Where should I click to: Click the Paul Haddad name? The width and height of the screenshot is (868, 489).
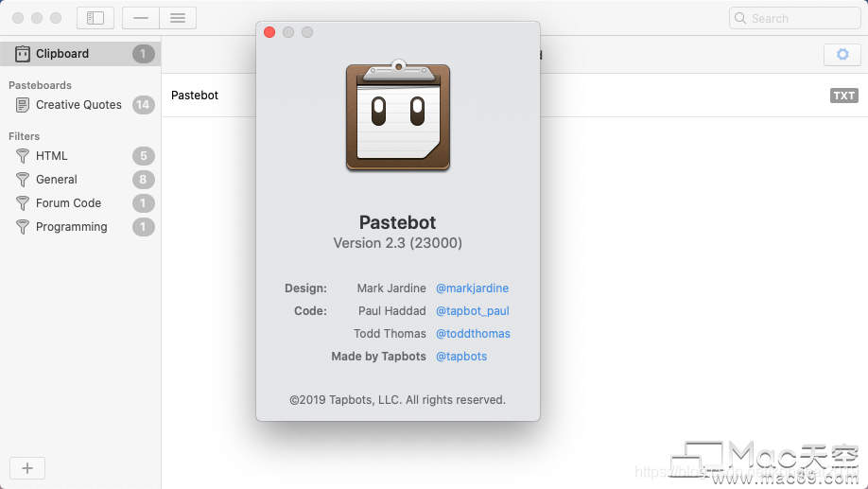pyautogui.click(x=392, y=310)
